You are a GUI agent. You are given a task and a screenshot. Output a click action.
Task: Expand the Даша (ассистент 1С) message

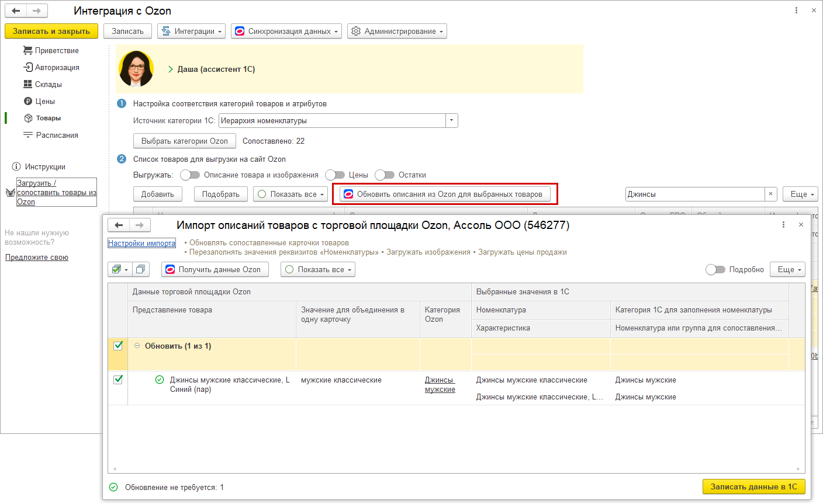(171, 69)
